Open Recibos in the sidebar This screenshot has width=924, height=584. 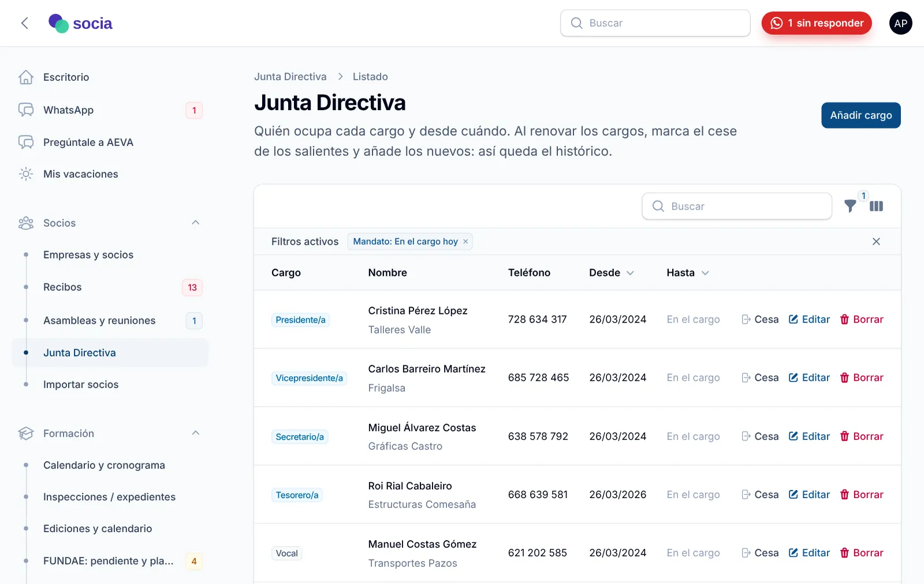click(x=110, y=287)
